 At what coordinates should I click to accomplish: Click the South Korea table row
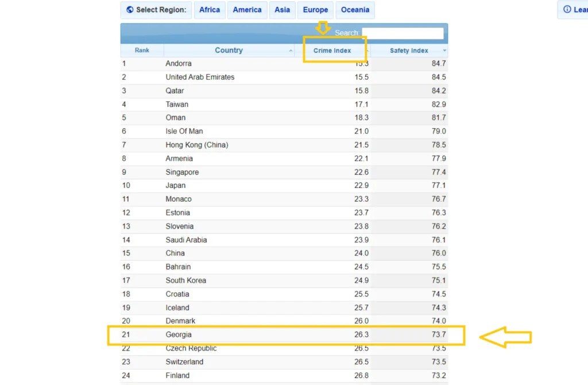(185, 280)
